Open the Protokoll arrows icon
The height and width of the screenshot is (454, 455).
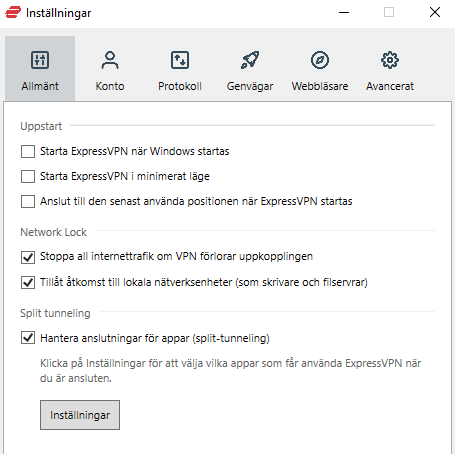click(x=180, y=60)
